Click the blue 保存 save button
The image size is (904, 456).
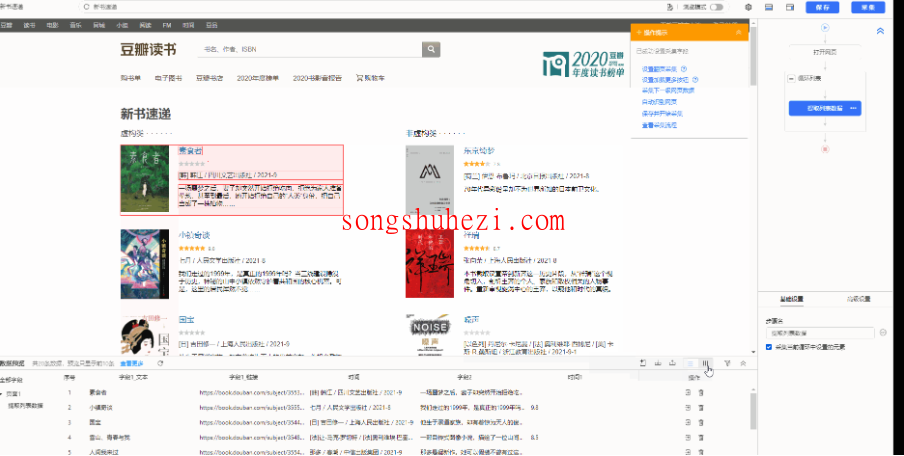click(822, 7)
